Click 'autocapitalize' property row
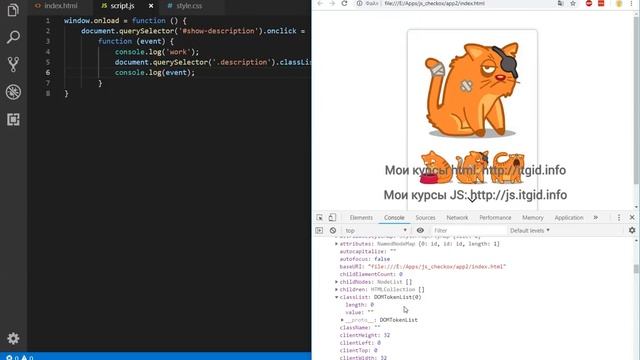 tap(368, 251)
